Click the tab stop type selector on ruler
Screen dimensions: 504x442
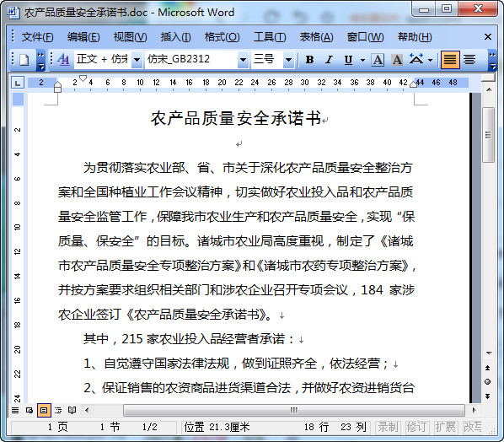(18, 83)
